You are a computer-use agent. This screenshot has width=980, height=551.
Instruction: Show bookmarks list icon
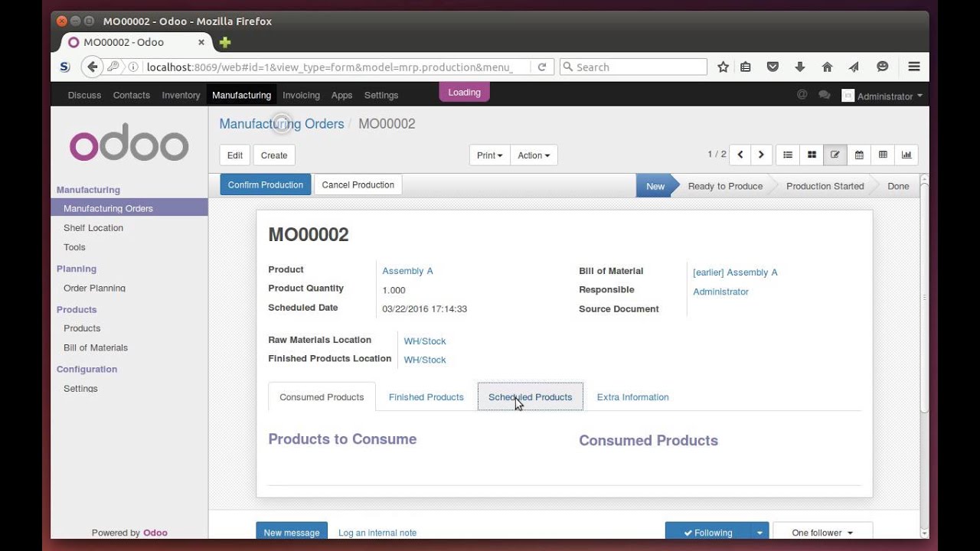[x=746, y=67]
